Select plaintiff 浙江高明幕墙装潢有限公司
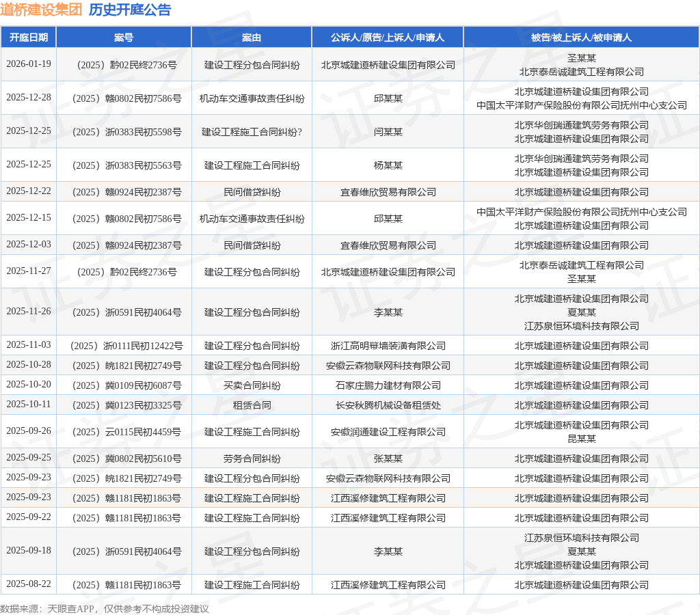 388,346
